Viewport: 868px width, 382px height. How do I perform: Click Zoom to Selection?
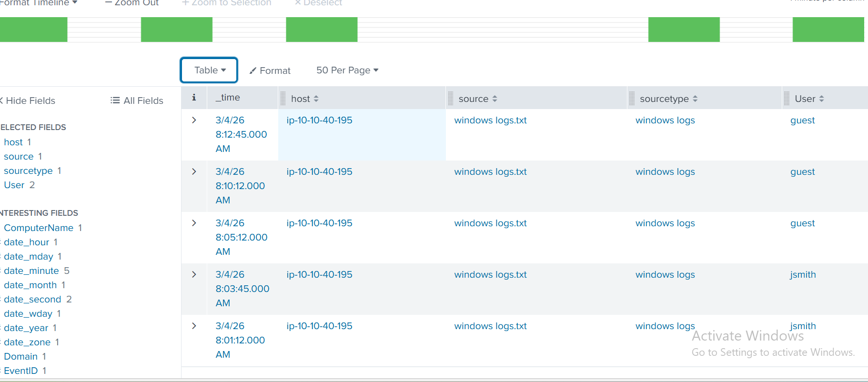point(227,3)
